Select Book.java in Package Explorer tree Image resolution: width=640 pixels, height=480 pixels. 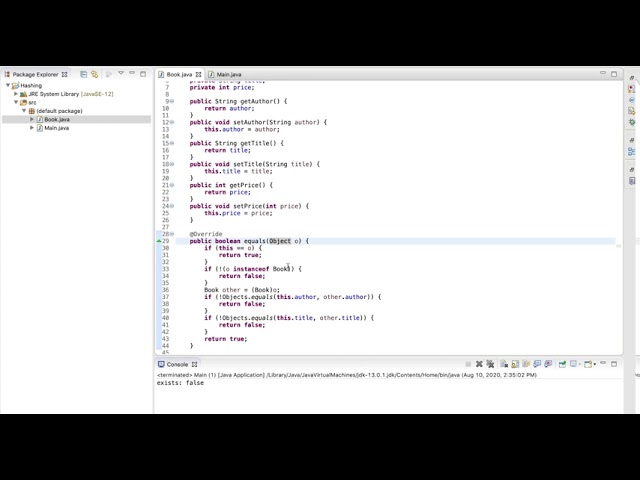click(x=76, y=119)
